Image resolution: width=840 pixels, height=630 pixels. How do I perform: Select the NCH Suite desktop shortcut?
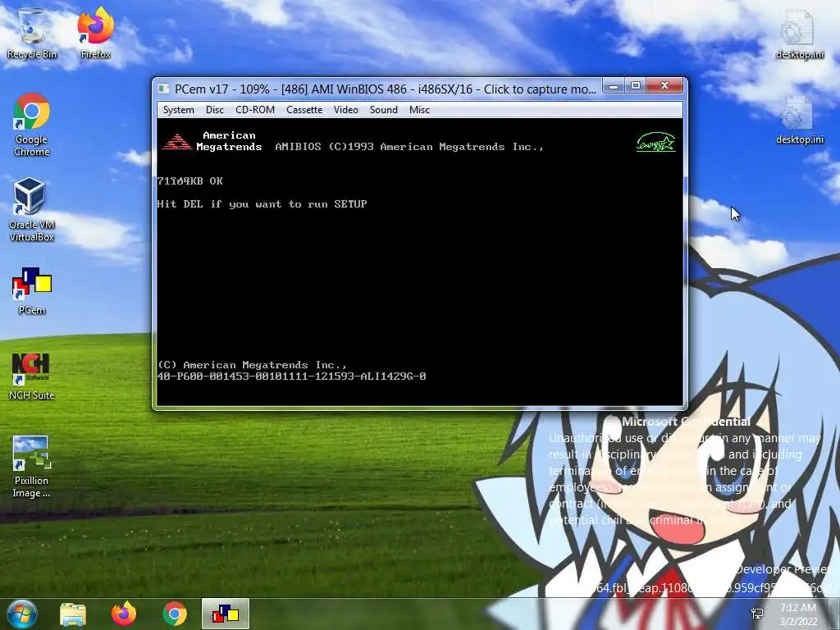(32, 377)
